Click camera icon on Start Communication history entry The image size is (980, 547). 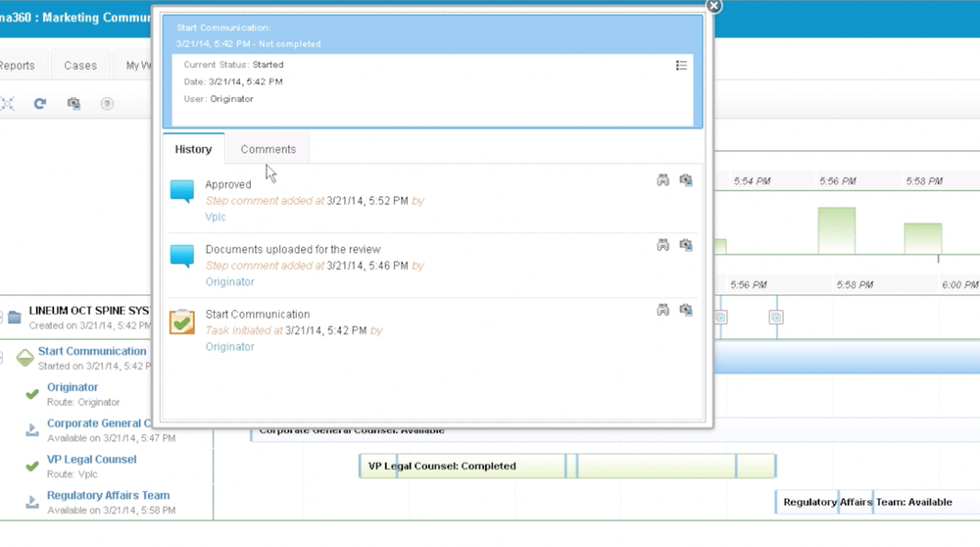point(686,310)
